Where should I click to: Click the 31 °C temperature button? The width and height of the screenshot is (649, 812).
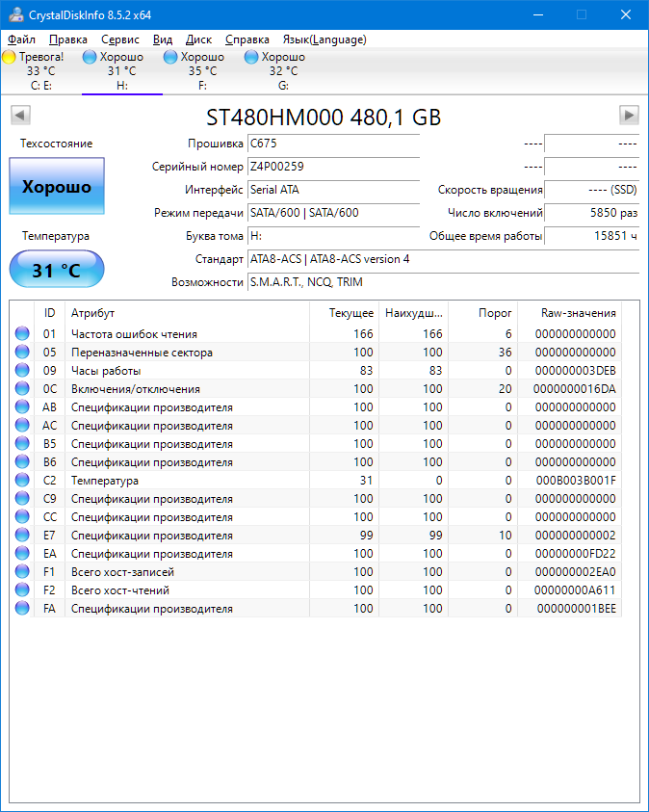click(57, 270)
